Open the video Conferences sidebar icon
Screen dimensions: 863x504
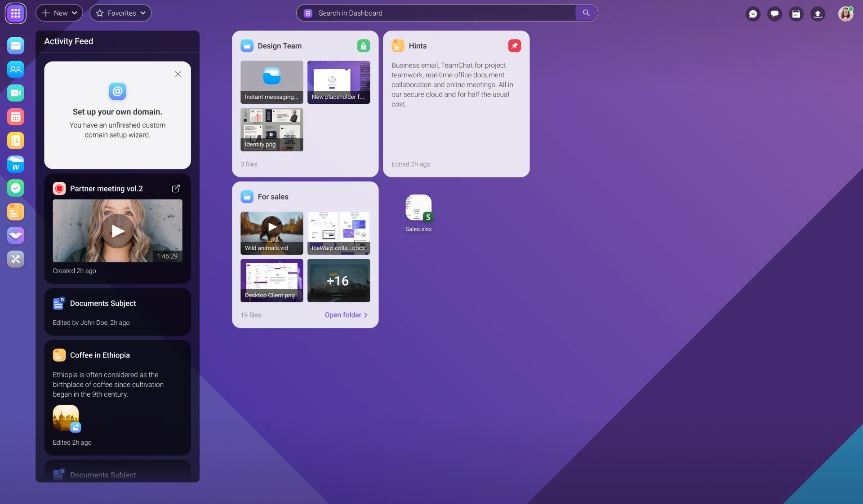[15, 93]
